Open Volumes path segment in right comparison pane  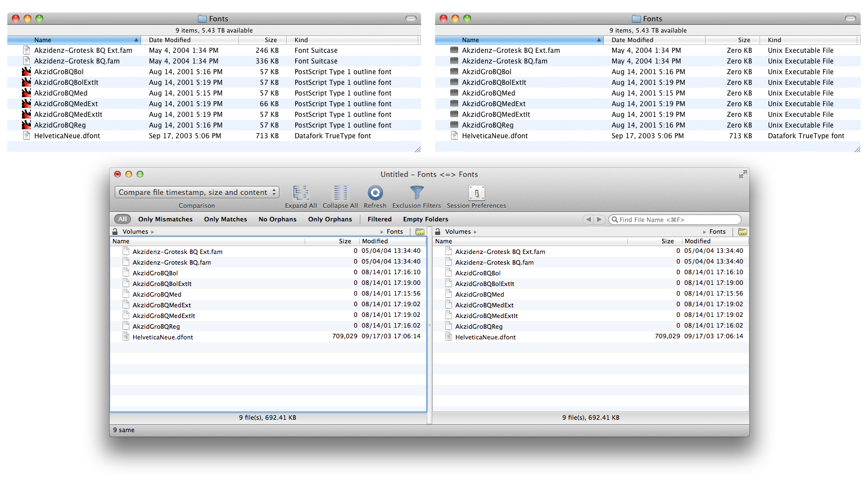pos(458,232)
